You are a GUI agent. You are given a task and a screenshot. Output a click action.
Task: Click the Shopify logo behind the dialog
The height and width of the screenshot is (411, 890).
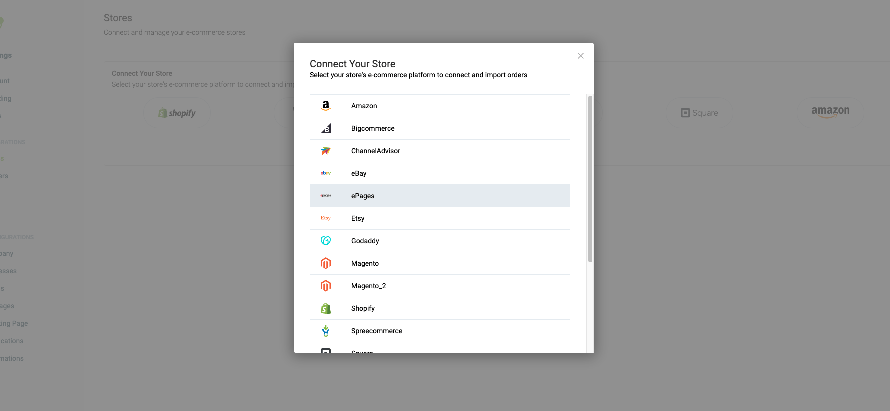tap(177, 113)
